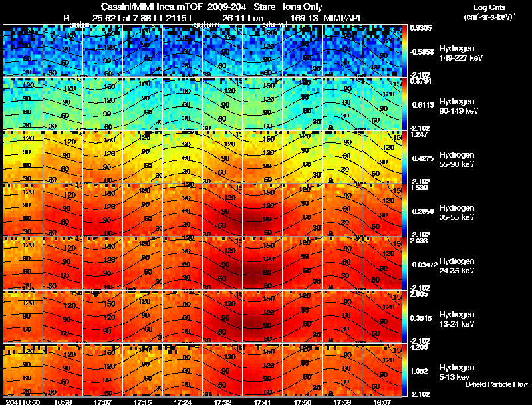Select the "Hydrogen 24-35 keV" channel label
This screenshot has height=405, width=532.
point(457,265)
